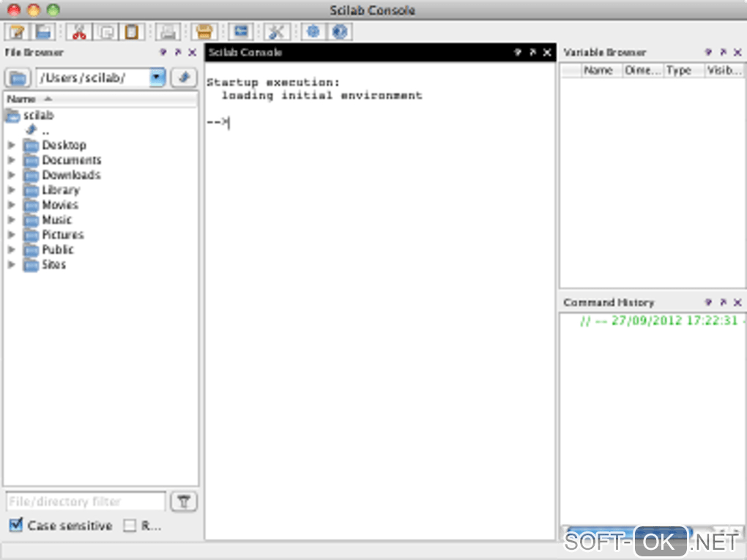Expand the Downloads folder
The height and width of the screenshot is (560, 747).
12,175
